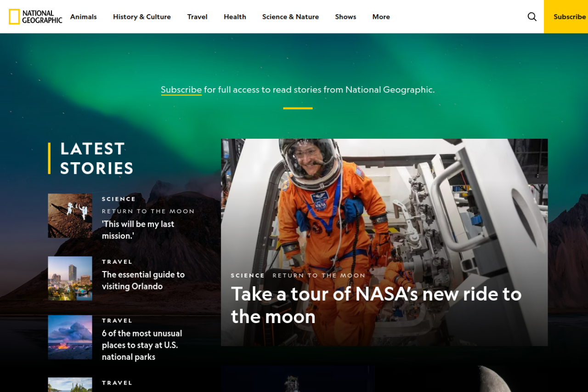Viewport: 588px width, 392px height.
Task: Go to the Travel section
Action: click(197, 17)
